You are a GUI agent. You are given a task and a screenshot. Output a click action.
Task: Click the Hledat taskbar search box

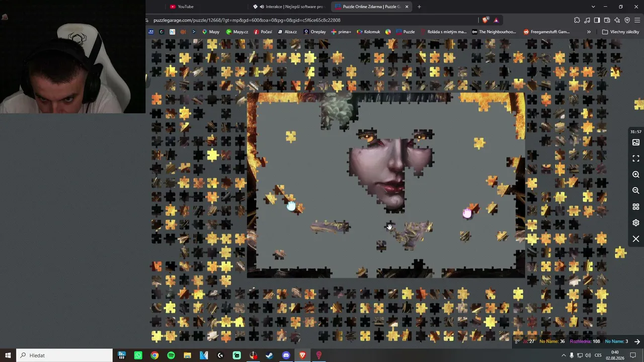point(64,355)
